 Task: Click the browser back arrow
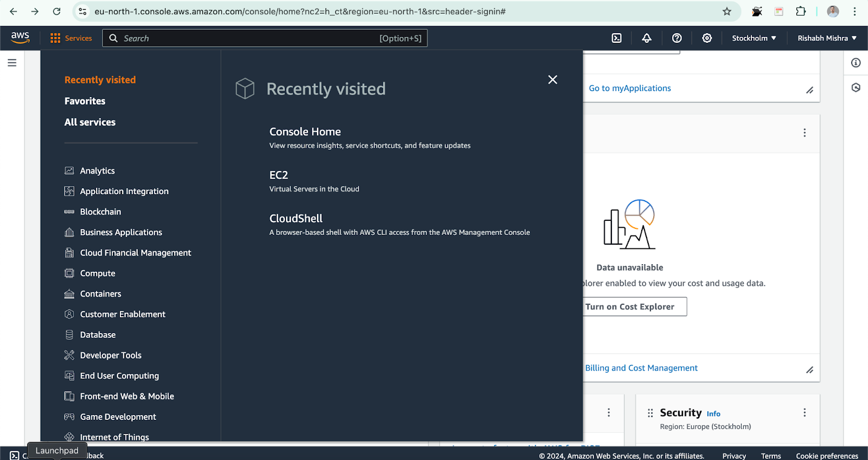pyautogui.click(x=14, y=11)
